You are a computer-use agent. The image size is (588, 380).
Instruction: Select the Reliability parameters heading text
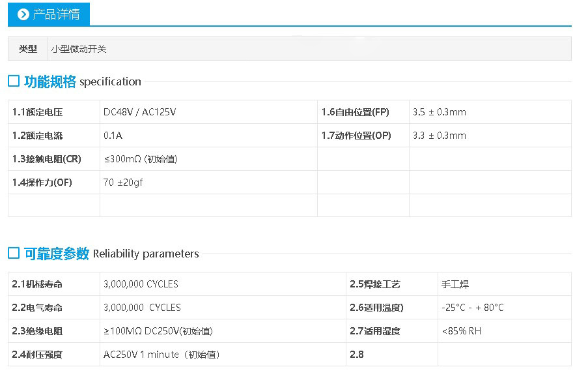146,254
